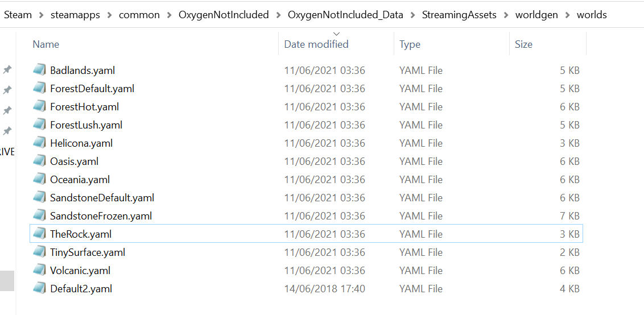The image size is (644, 315).
Task: Open chevron dropdown after worldgen breadcrumb
Action: tap(567, 15)
